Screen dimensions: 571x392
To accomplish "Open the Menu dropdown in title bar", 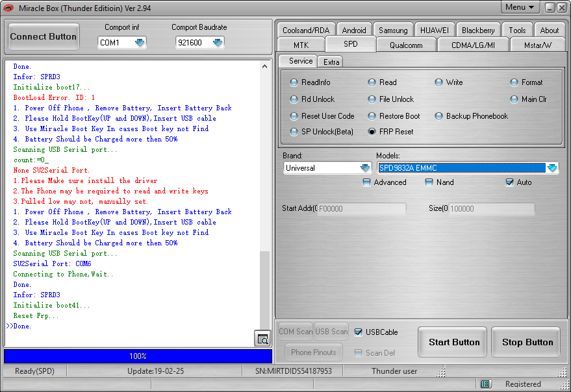I will [519, 7].
